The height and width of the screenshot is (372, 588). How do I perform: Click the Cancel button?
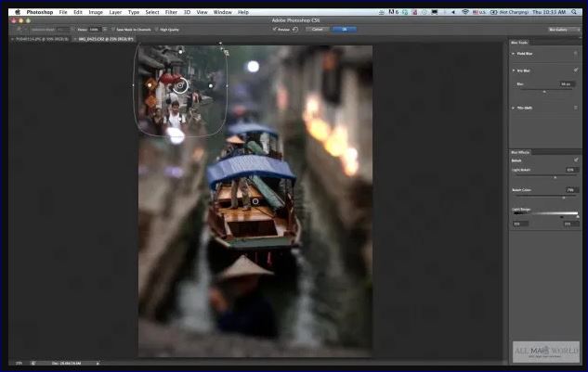318,29
